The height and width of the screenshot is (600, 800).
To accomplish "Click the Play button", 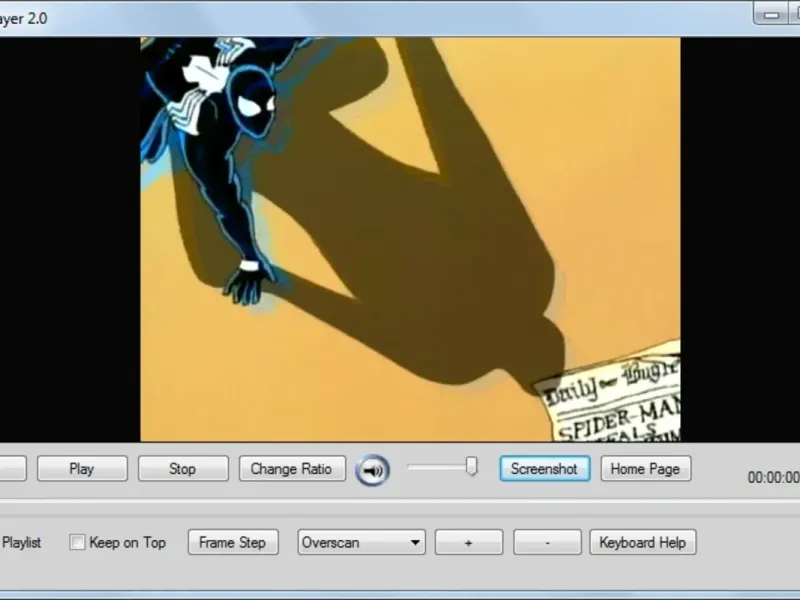I will [82, 468].
